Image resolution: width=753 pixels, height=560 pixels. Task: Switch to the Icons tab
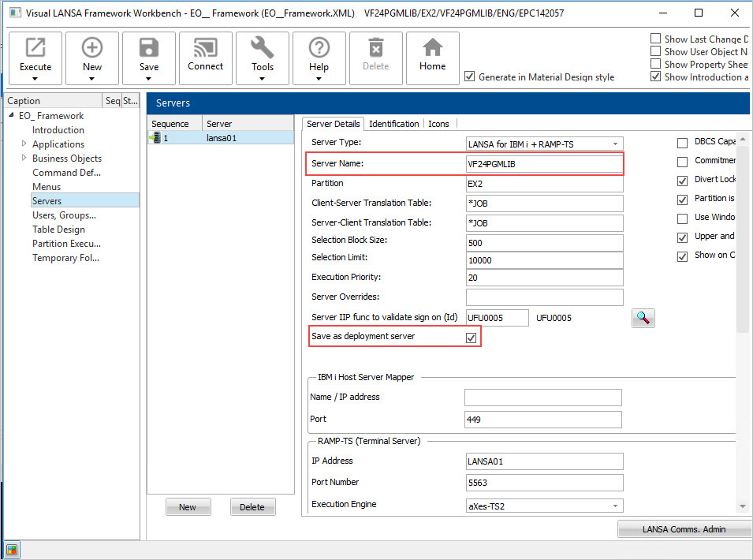click(438, 124)
